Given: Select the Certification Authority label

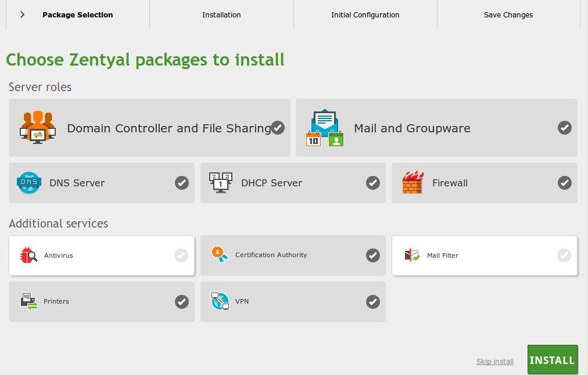Looking at the screenshot, I should (271, 255).
